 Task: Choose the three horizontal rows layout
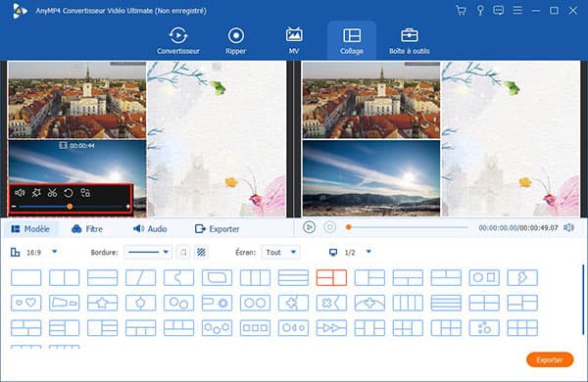[x=293, y=278]
